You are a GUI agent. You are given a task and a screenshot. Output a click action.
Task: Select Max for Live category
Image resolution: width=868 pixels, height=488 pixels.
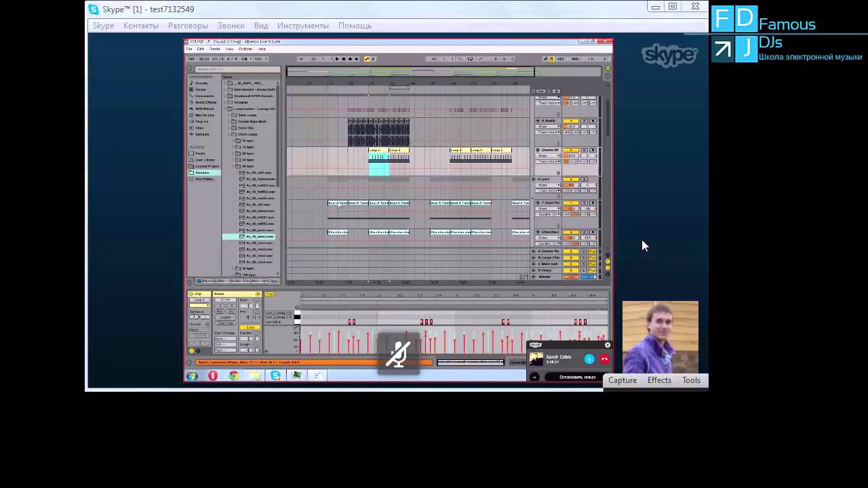point(201,115)
